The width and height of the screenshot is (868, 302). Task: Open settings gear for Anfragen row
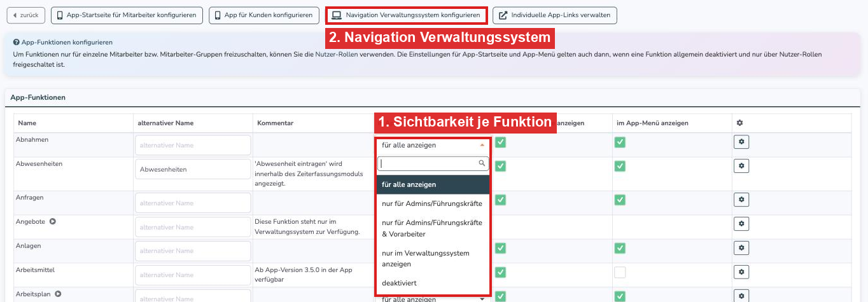pyautogui.click(x=741, y=200)
